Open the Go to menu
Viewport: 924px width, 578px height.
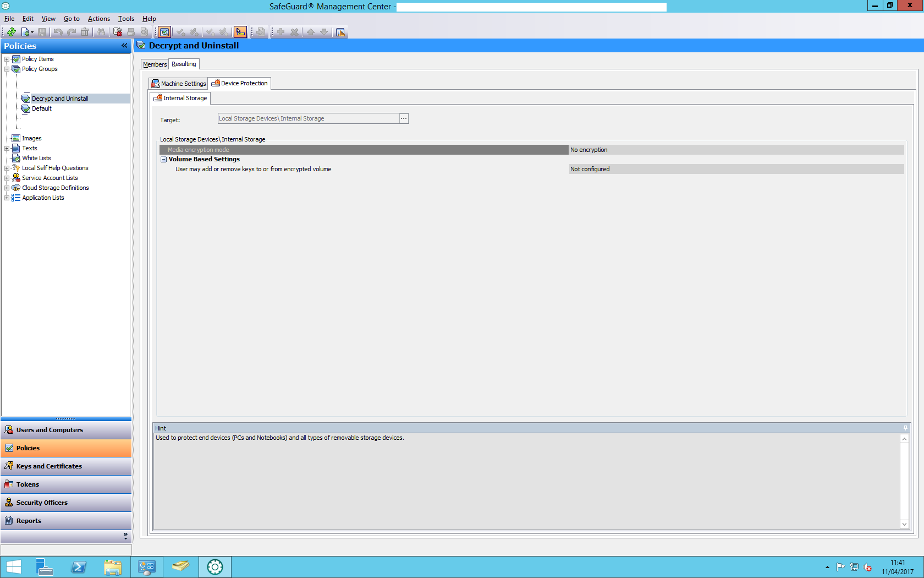click(71, 19)
